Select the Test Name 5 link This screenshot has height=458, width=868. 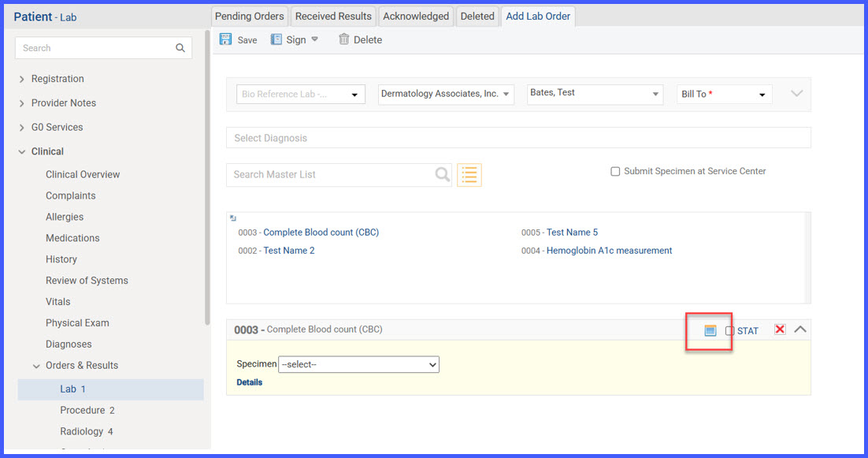pyautogui.click(x=572, y=232)
